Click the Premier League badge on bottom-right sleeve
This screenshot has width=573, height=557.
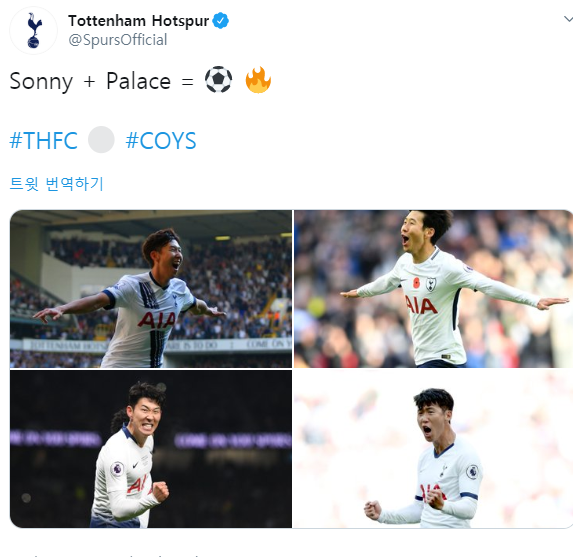[473, 472]
